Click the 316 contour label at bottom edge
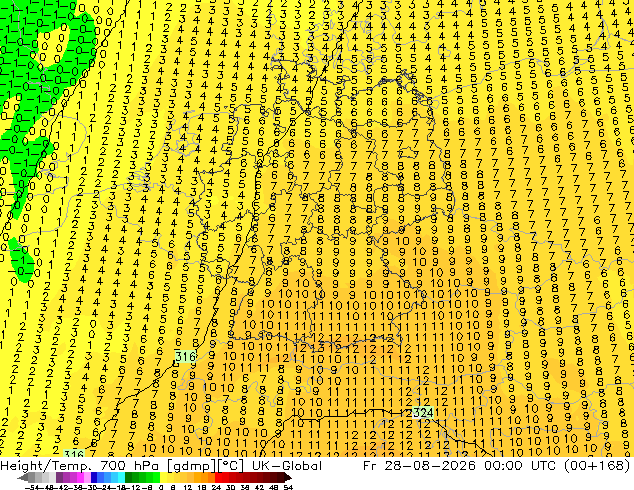Screen dimensions: 634x490 [74, 454]
